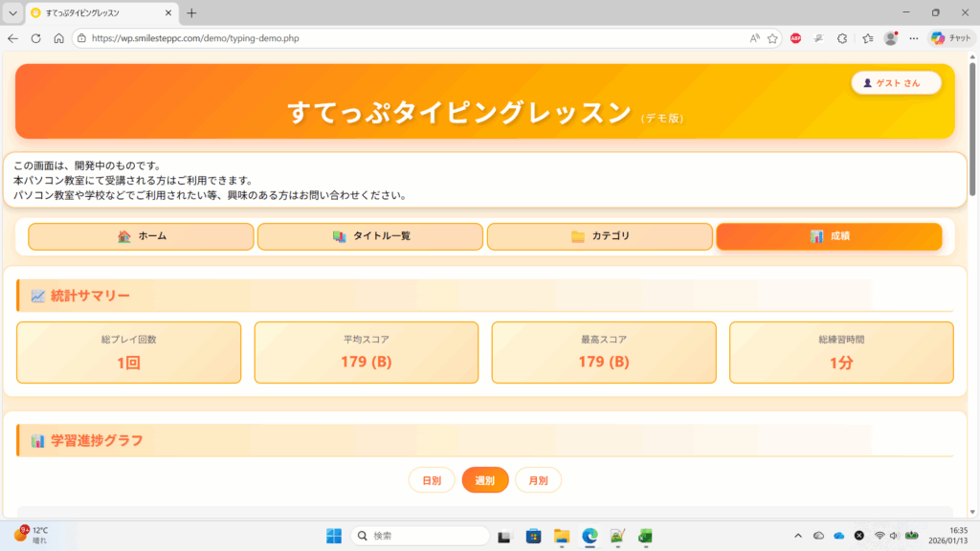Click the ゲスト さん user button
The image size is (980, 551).
coord(896,83)
